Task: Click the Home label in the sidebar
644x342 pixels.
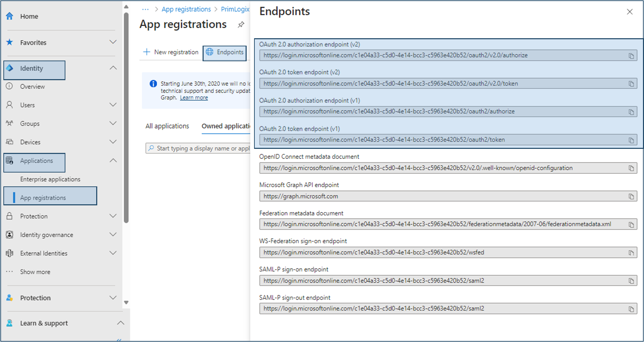Action: (x=29, y=16)
